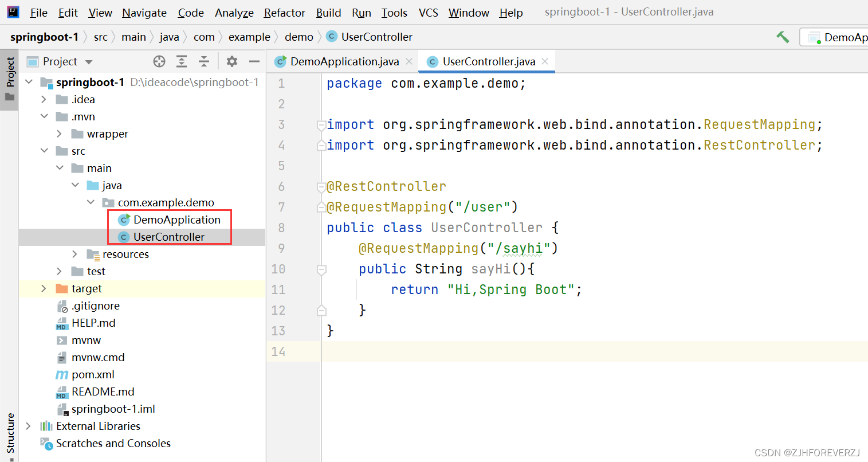The image size is (868, 462).
Task: Click the External Libraries icon
Action: click(x=46, y=426)
